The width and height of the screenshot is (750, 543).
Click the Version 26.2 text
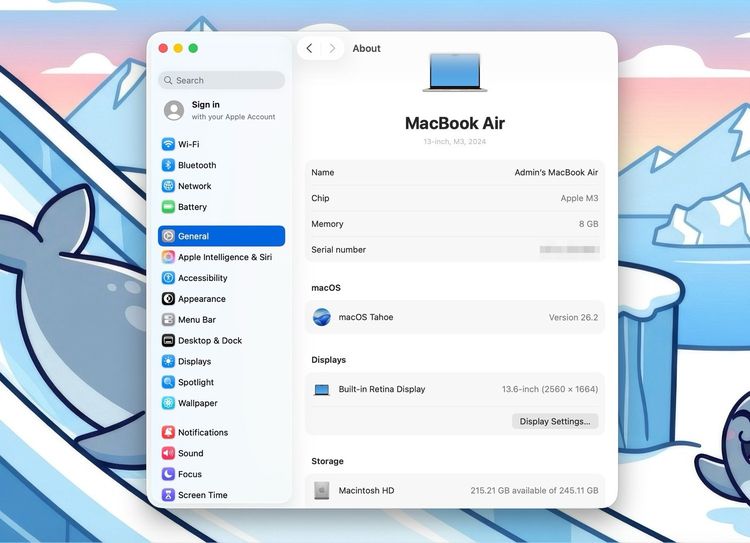tap(573, 317)
